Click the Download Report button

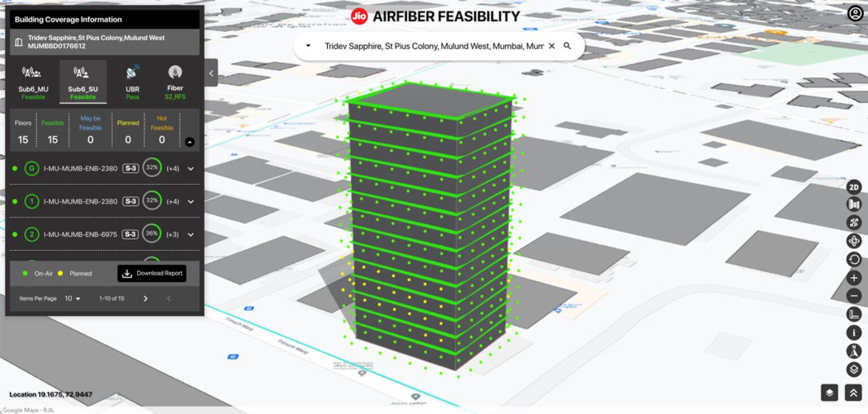coord(152,273)
